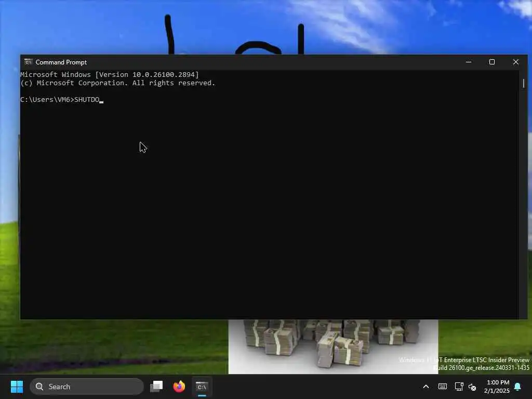Screen dimensions: 532x399
Task: Maximize the Command Prompt window
Action: coord(492,62)
